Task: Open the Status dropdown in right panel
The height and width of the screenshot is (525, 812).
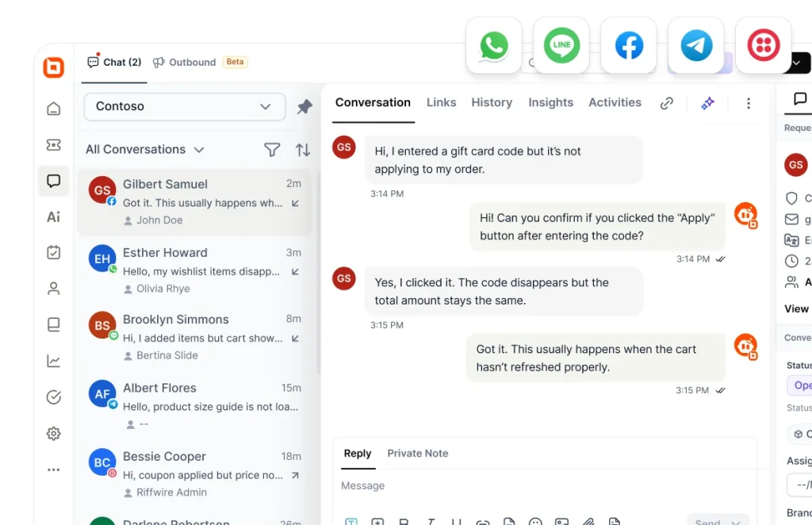Action: tap(799, 385)
